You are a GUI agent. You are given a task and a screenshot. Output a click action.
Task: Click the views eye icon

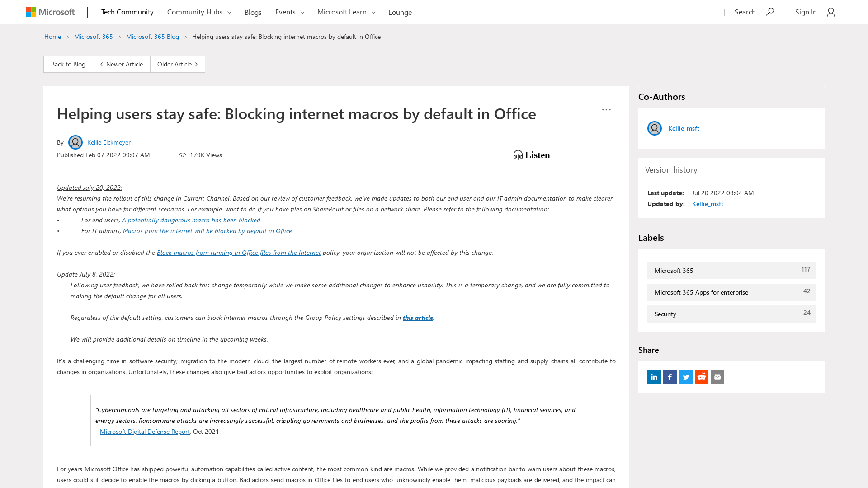coord(183,155)
